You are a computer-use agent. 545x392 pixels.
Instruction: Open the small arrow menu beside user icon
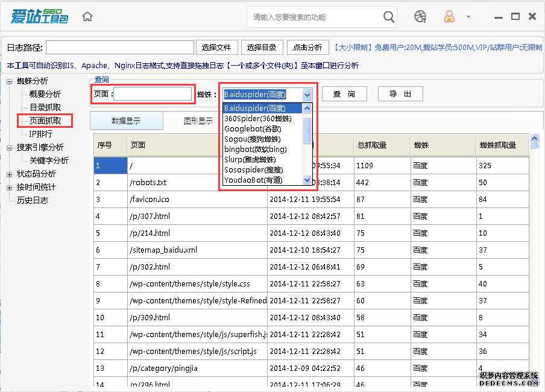[468, 17]
